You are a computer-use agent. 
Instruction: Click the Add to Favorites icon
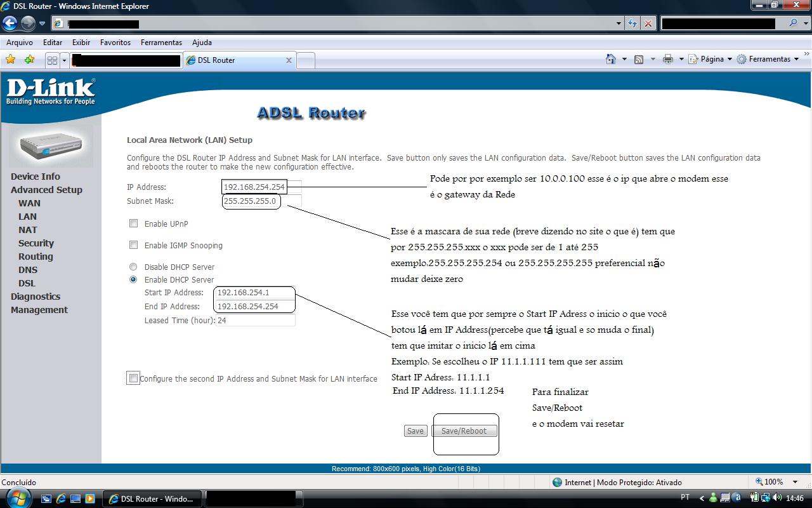click(x=29, y=60)
